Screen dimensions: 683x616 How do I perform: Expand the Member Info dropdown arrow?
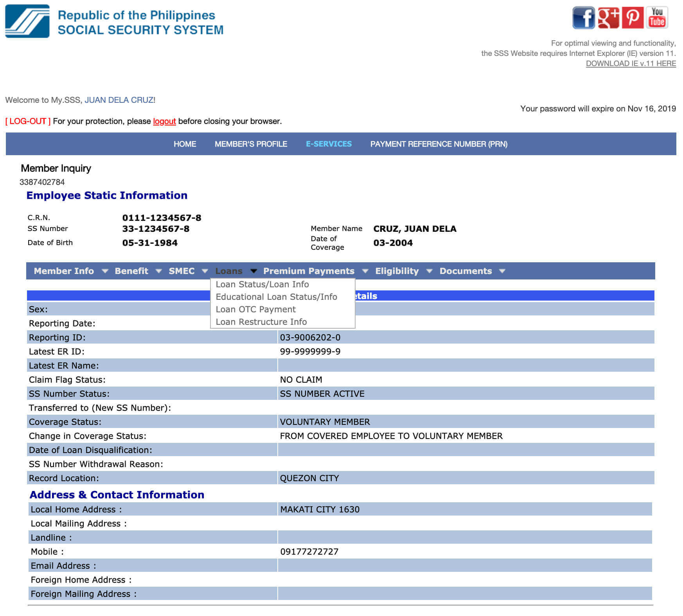[x=105, y=271]
